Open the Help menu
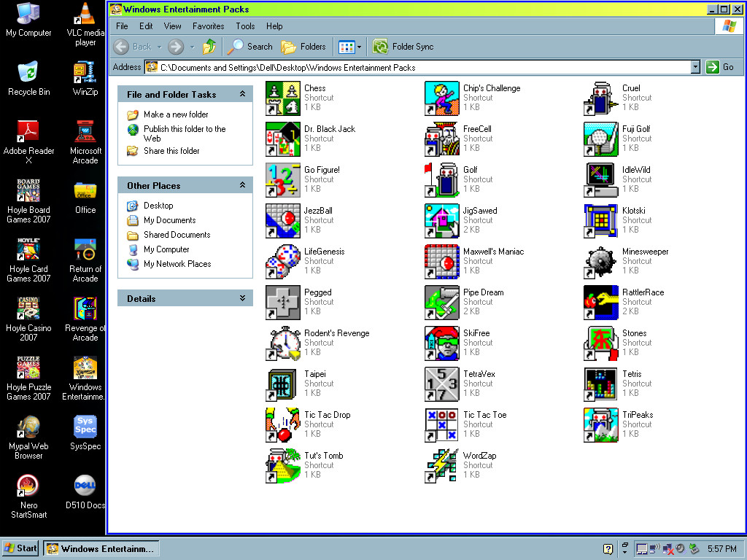747x560 pixels. [x=274, y=26]
